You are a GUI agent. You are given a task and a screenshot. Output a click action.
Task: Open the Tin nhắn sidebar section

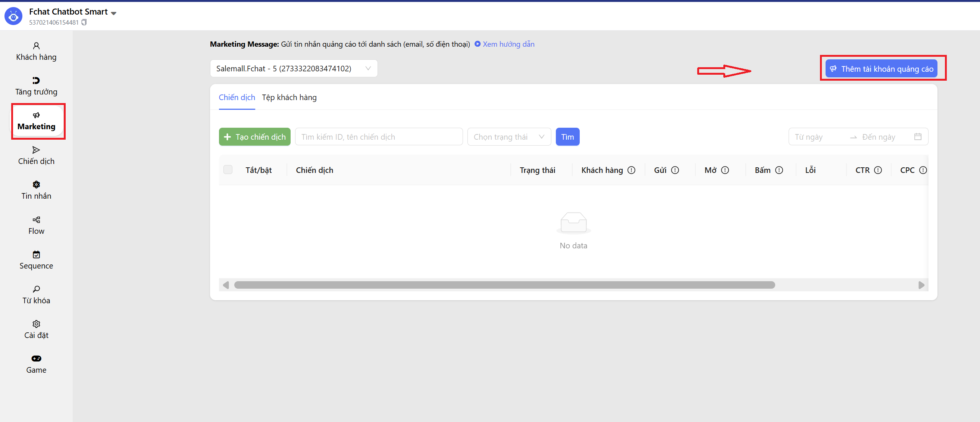[36, 190]
